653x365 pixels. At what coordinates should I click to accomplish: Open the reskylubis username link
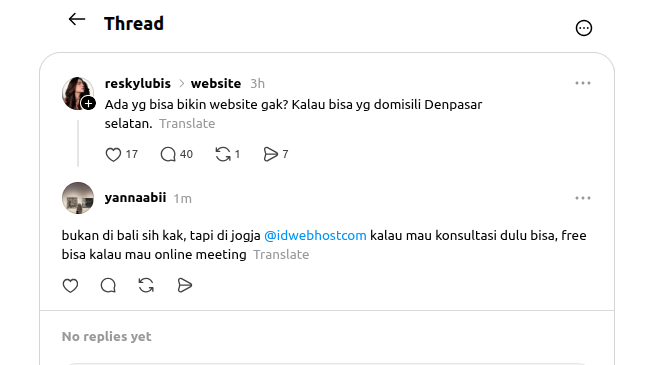coord(138,84)
